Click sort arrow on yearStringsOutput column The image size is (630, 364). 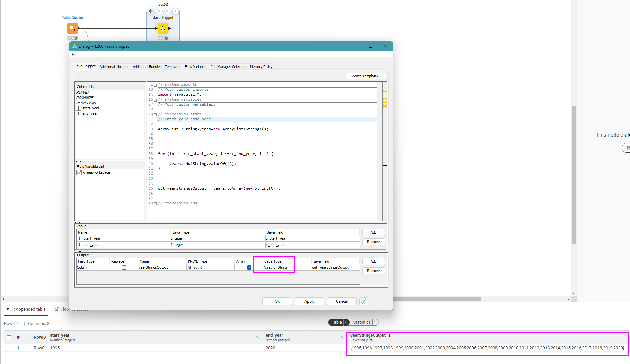pyautogui.click(x=390, y=335)
